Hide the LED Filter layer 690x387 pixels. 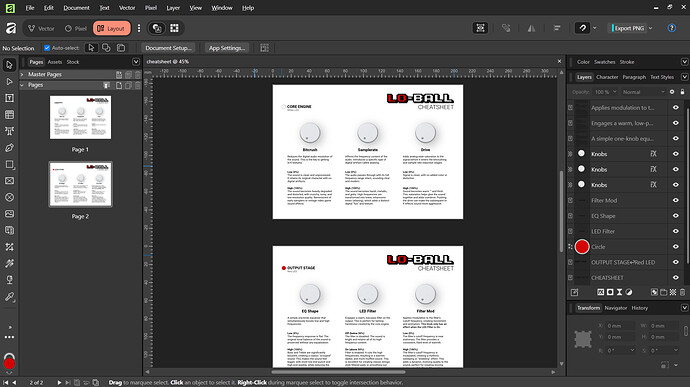tap(675, 231)
